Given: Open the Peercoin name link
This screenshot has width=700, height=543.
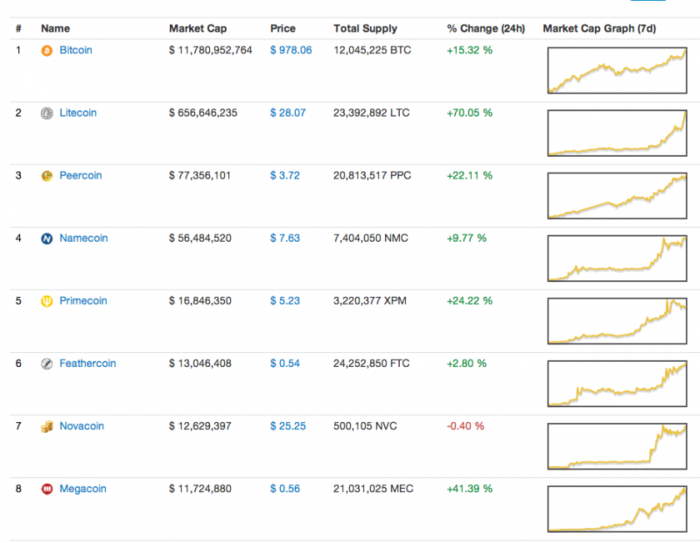Looking at the screenshot, I should pyautogui.click(x=81, y=175).
